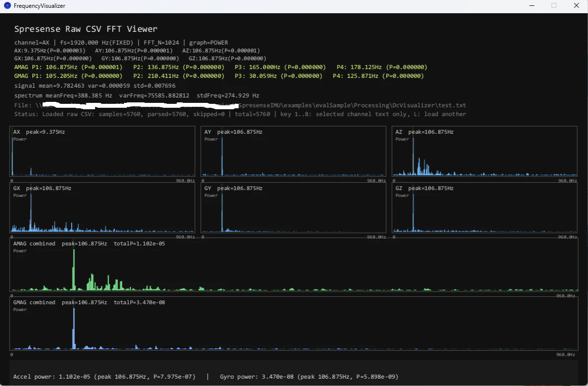Select the GX power spectrum chart
Screen dimensions: 588x386
[102, 208]
